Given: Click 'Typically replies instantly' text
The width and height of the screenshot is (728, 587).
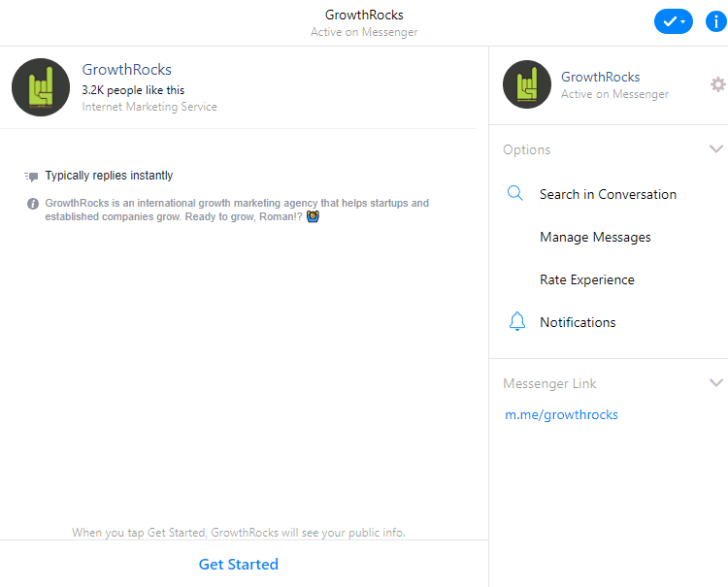Looking at the screenshot, I should (x=109, y=176).
